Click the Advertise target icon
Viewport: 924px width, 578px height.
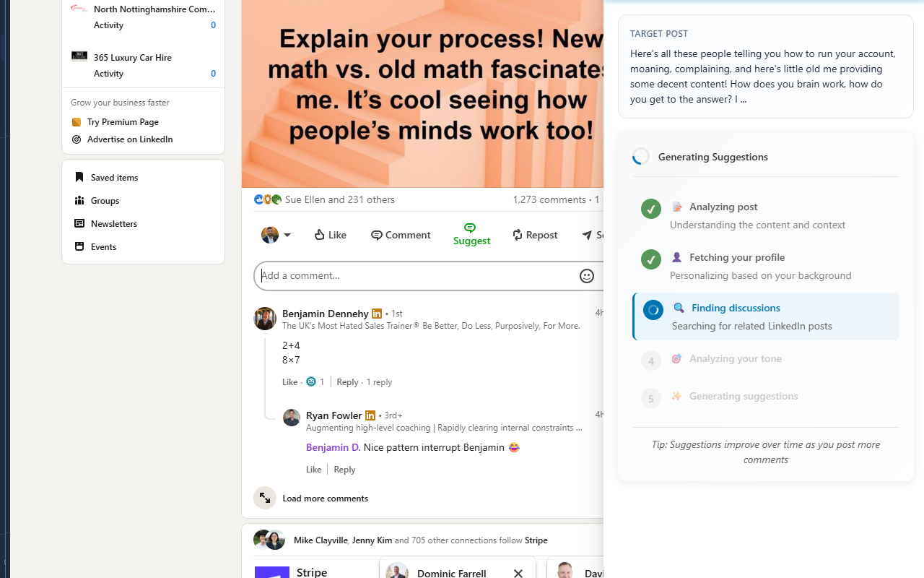tap(77, 139)
